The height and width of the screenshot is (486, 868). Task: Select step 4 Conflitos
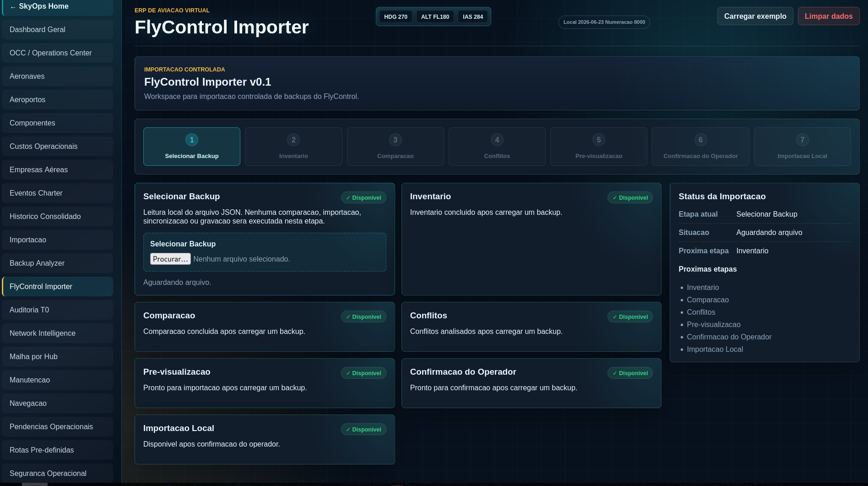click(x=497, y=147)
